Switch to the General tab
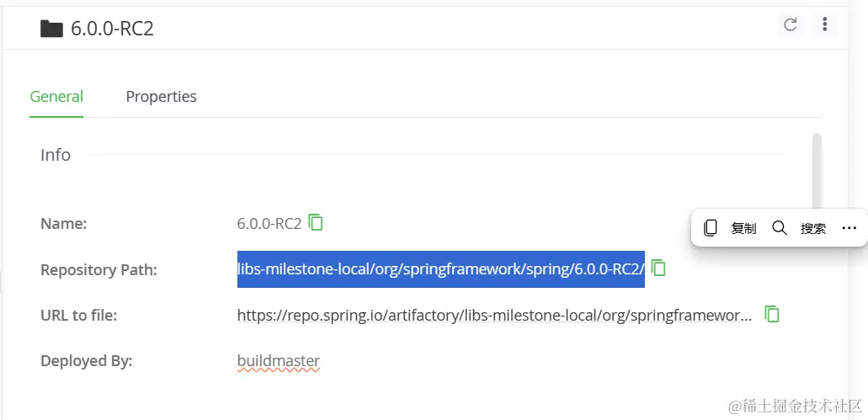 (x=56, y=97)
